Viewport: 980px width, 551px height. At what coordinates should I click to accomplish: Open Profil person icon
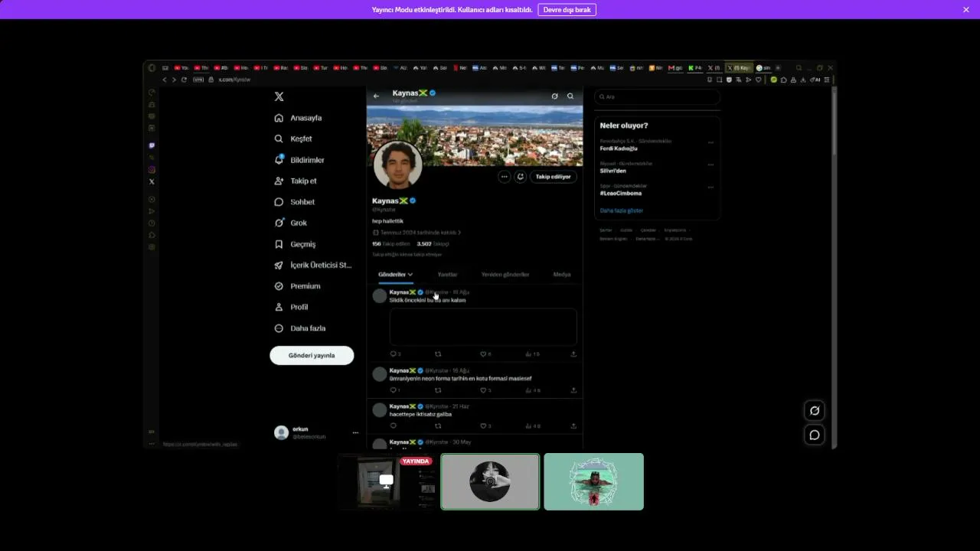coord(279,307)
